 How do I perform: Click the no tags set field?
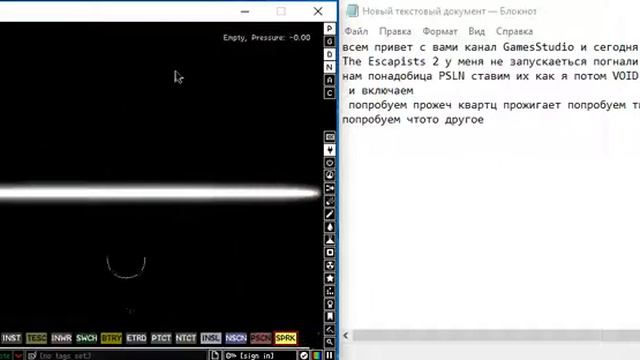coord(117,356)
